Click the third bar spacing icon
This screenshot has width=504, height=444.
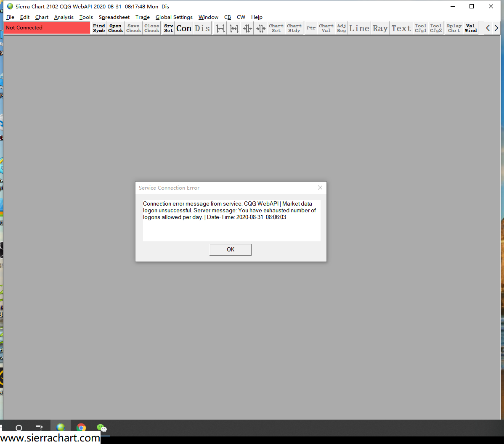[x=247, y=28]
